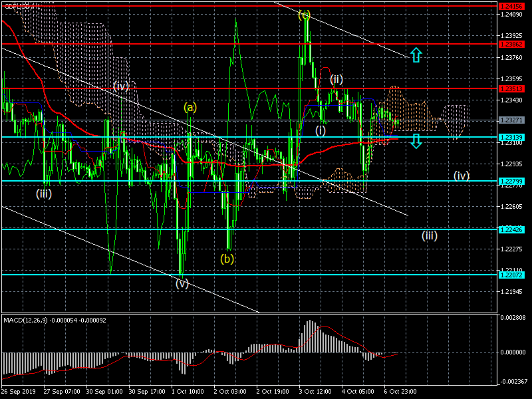Viewport: 532px width, 399px height.
Task: Select the white (i) wave label
Action: pos(321,131)
